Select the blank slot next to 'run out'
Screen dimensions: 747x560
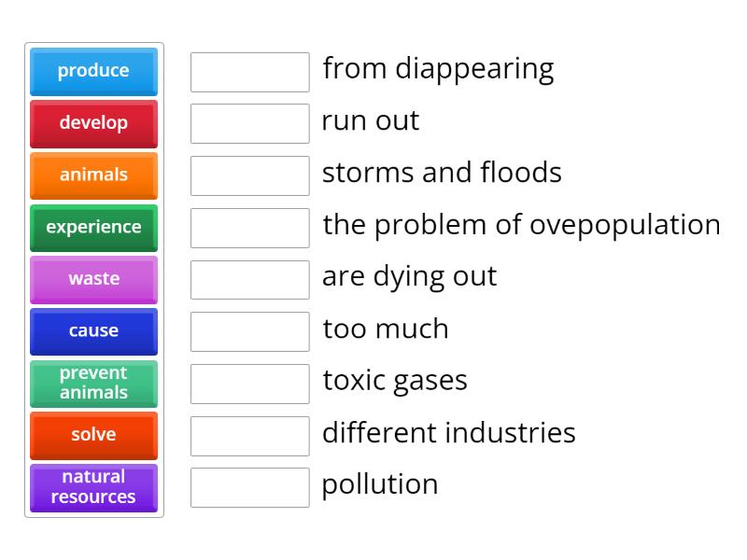coord(249,123)
